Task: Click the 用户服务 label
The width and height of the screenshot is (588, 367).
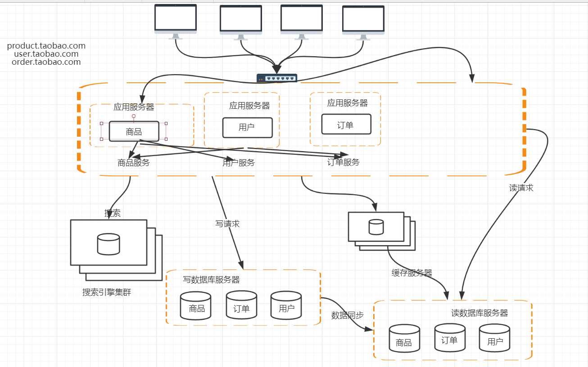Action: [x=239, y=163]
